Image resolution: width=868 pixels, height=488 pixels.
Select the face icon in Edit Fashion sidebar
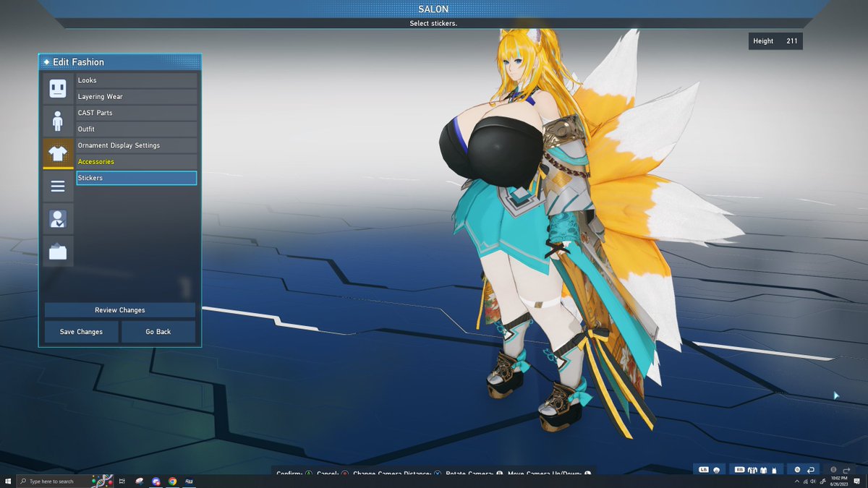pyautogui.click(x=58, y=89)
